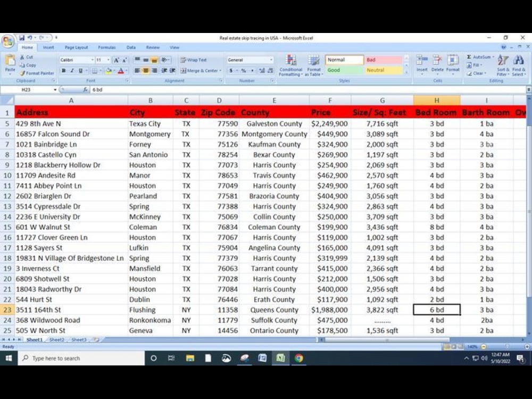
Task: Open the Sort & Filter dropdown
Action: pos(503,65)
